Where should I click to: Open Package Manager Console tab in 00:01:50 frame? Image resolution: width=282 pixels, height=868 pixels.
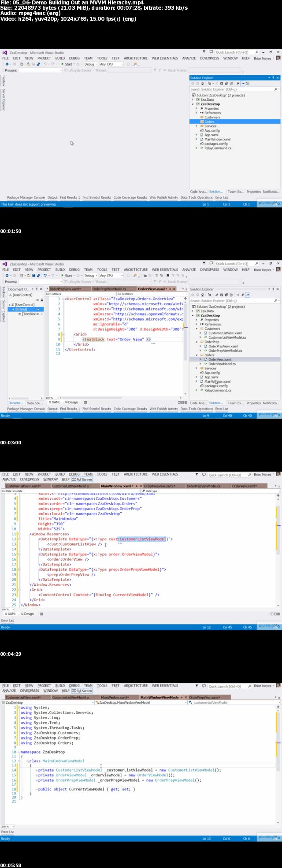pyautogui.click(x=26, y=198)
